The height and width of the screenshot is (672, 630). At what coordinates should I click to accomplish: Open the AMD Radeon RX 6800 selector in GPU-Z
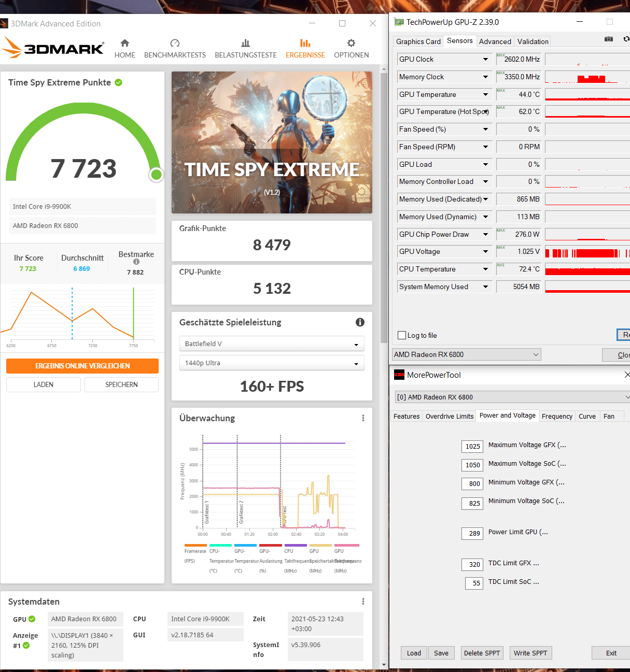pyautogui.click(x=467, y=354)
